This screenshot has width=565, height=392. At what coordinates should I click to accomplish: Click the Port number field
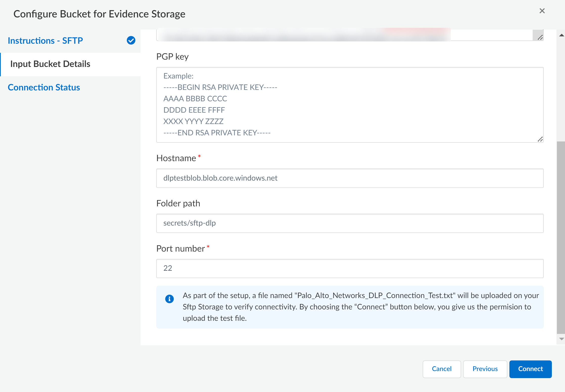(350, 268)
